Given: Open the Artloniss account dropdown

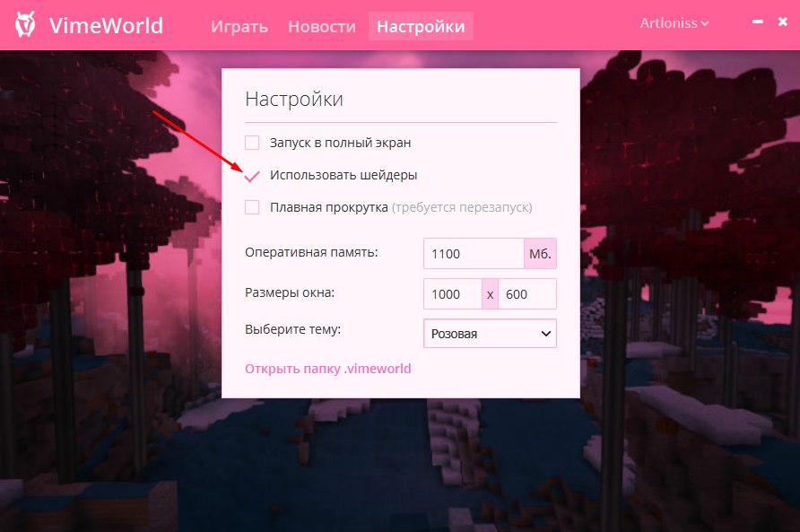Looking at the screenshot, I should 674,23.
